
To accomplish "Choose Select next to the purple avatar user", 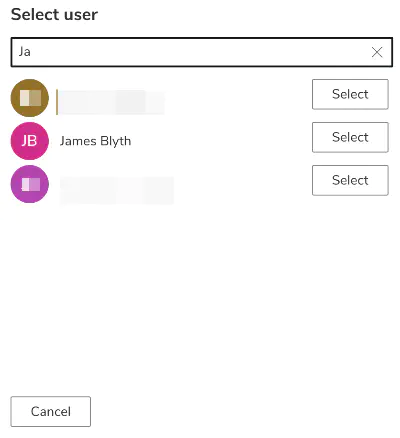I will click(x=350, y=180).
